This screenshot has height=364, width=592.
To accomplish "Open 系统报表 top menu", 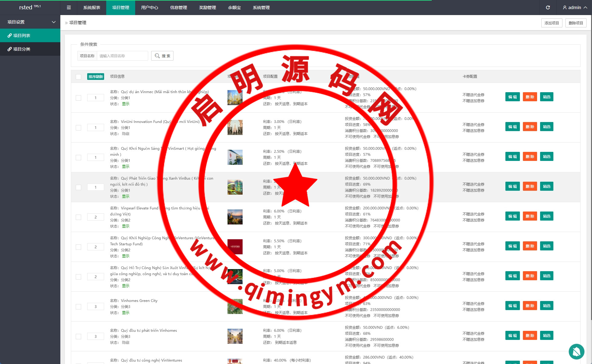I will 91,8.
